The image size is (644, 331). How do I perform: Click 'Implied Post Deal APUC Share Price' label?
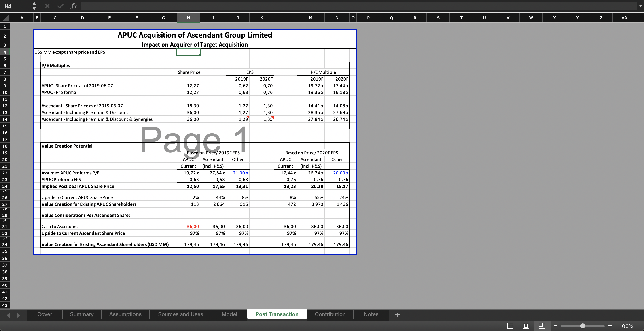click(x=78, y=186)
